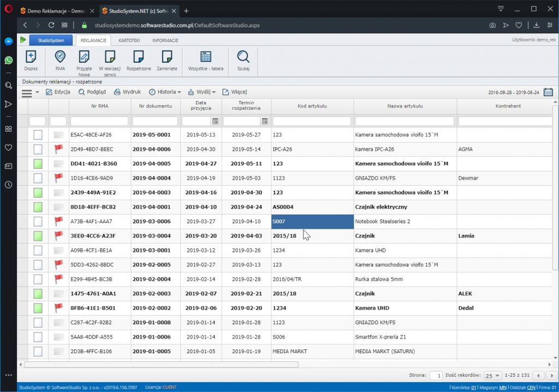
Task: Open calendar picker in Termin rozpatrzenia filter
Action: pyautogui.click(x=265, y=121)
